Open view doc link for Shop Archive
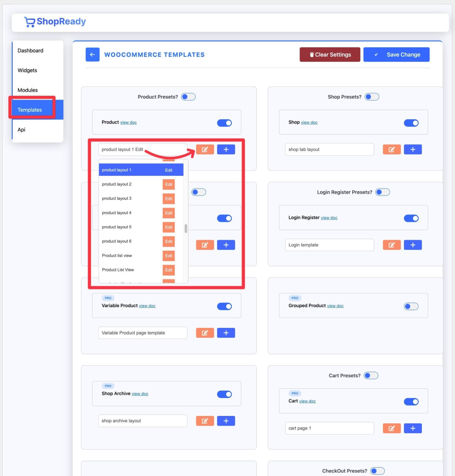The height and width of the screenshot is (476, 455). pos(140,394)
